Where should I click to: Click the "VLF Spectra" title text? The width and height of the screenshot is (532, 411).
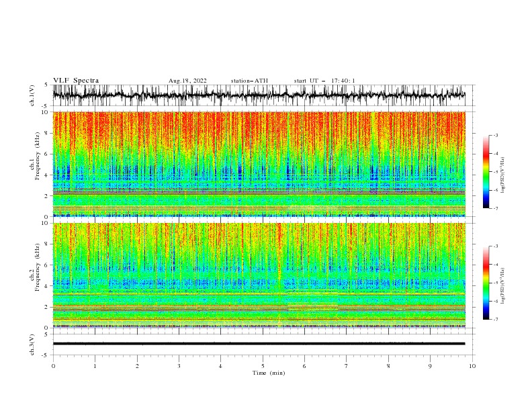(x=76, y=81)
